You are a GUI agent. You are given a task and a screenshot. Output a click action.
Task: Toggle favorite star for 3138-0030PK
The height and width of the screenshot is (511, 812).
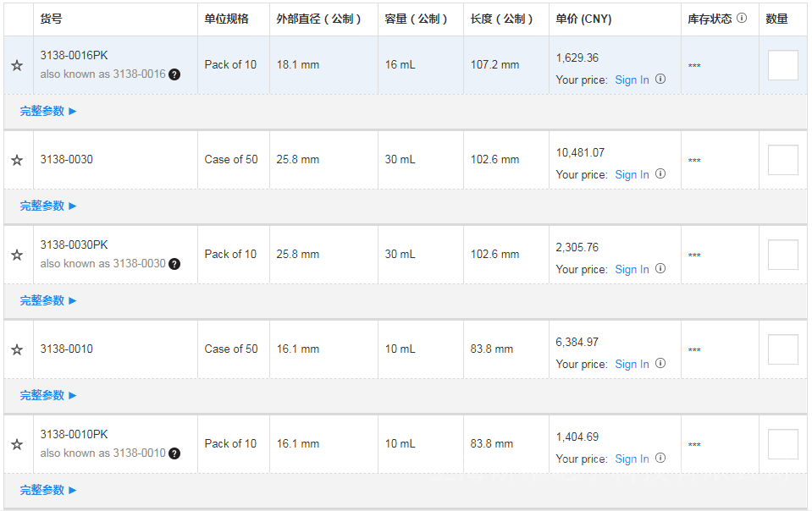coord(17,255)
